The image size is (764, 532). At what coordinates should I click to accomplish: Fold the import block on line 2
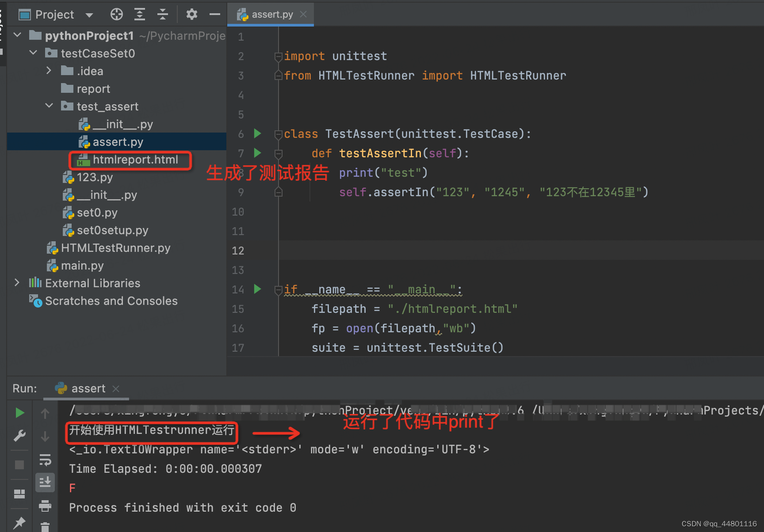[278, 57]
